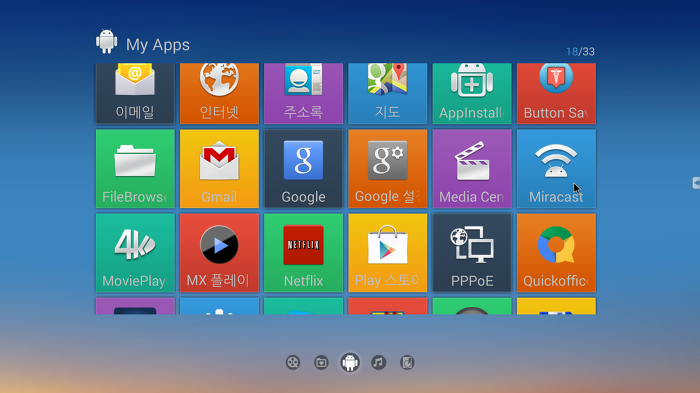
Task: Open the FileBrowser app
Action: point(135,169)
